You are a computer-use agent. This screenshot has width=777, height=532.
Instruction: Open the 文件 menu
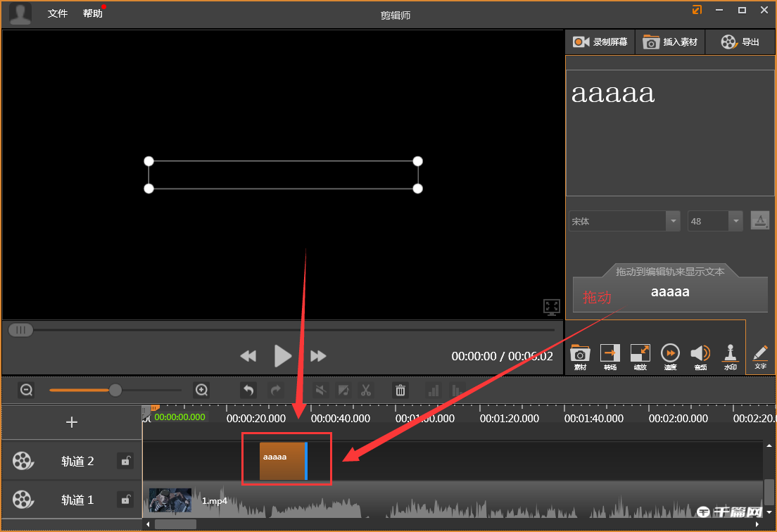pyautogui.click(x=58, y=13)
